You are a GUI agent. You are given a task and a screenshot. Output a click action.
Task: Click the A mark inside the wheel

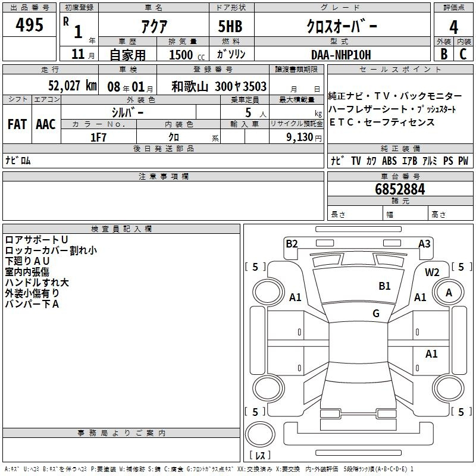pyautogui.click(x=449, y=293)
